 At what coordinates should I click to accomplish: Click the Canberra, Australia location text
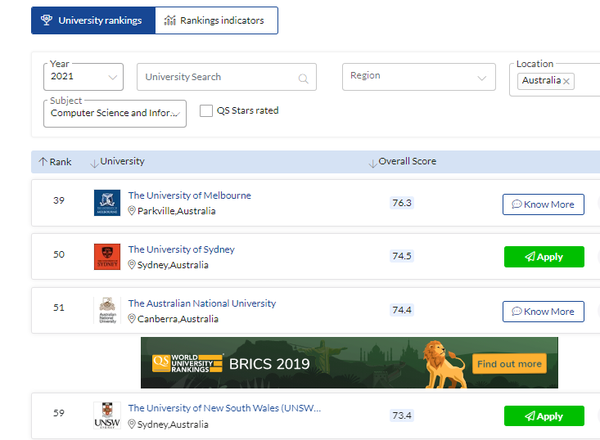[x=178, y=319]
